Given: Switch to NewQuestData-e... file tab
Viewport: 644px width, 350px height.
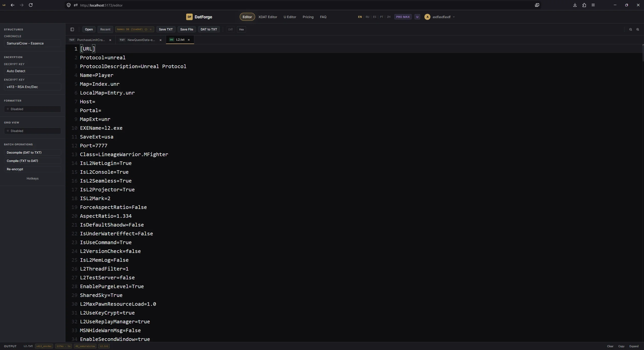Looking at the screenshot, I should click(141, 40).
